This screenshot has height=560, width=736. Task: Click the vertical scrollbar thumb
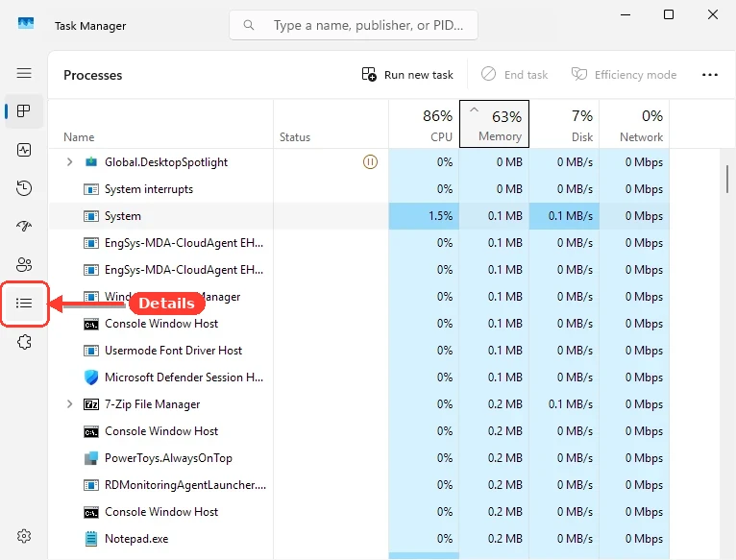(x=727, y=179)
